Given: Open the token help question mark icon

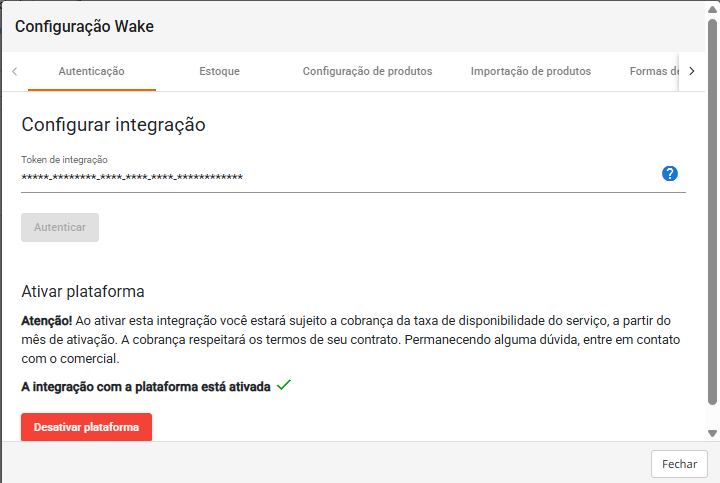Looking at the screenshot, I should [x=669, y=174].
